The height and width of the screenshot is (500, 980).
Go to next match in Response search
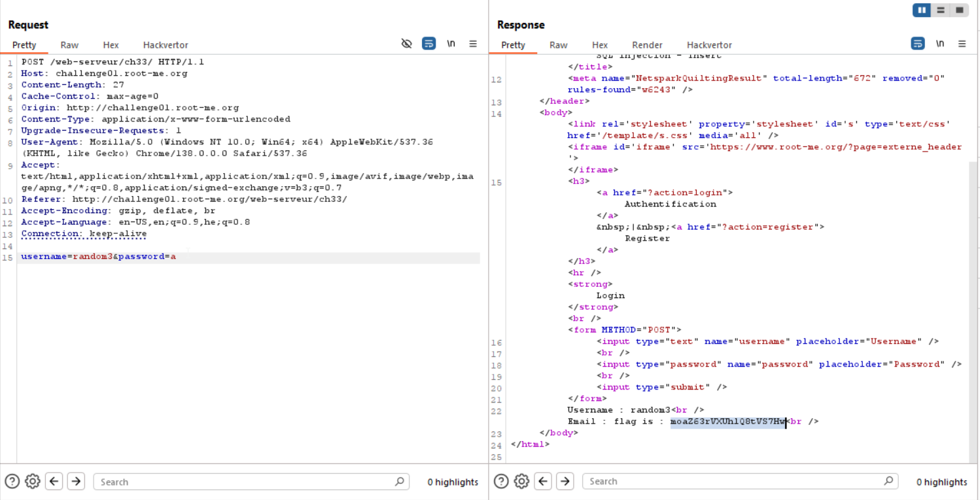(x=565, y=481)
